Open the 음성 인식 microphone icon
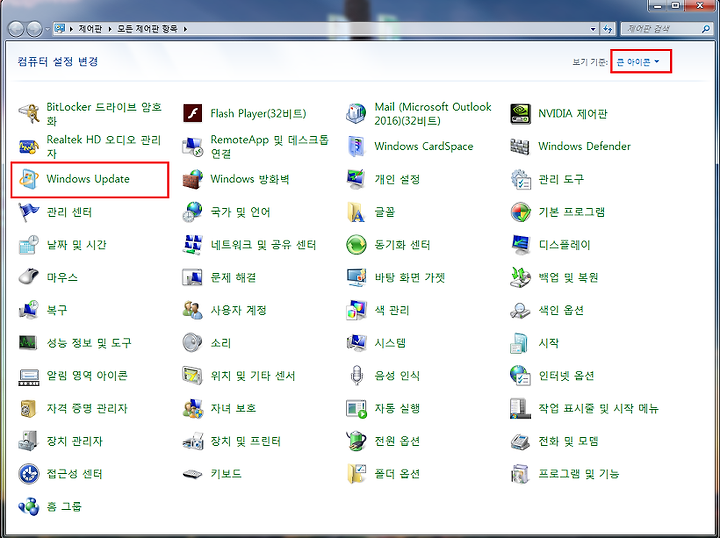The width and height of the screenshot is (720, 538). 356,375
